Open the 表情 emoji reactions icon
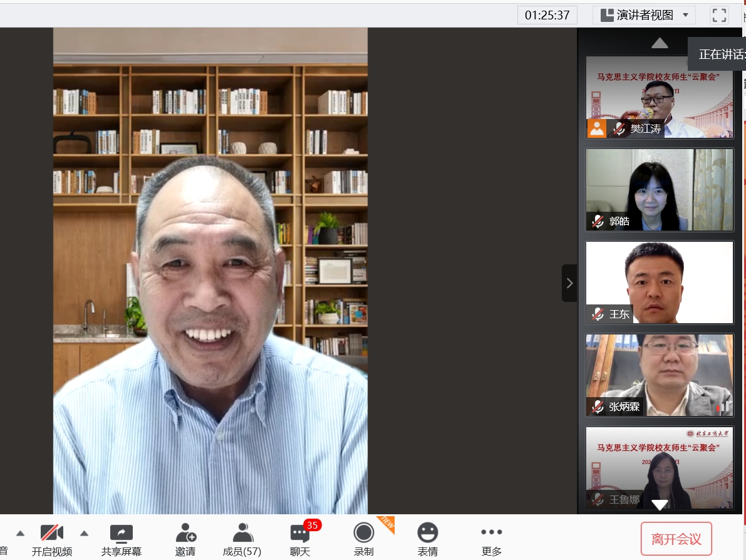746x560 pixels. 428,533
